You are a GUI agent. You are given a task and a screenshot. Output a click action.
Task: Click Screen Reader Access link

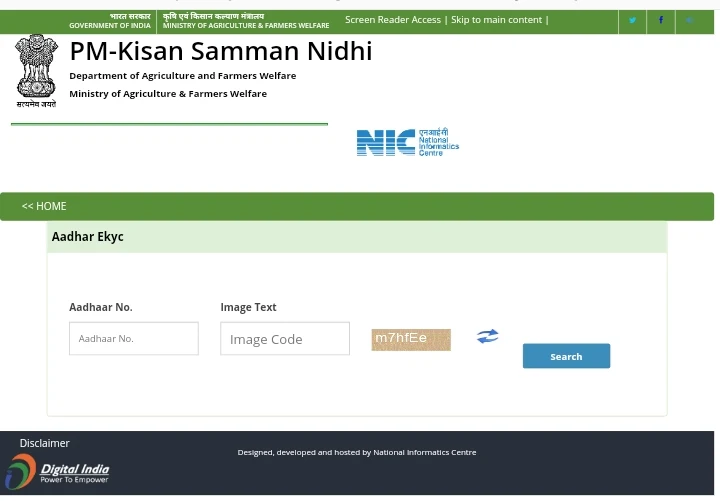393,20
